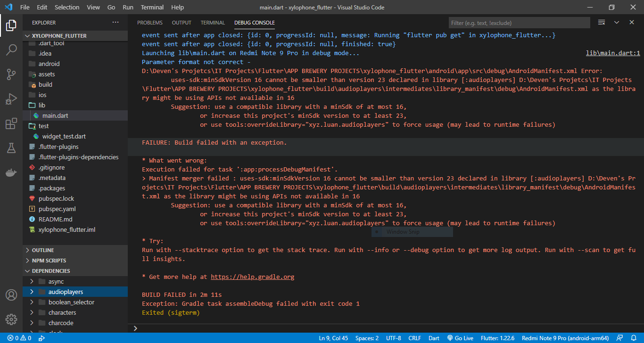
Task: Open the File menu
Action: click(x=25, y=7)
